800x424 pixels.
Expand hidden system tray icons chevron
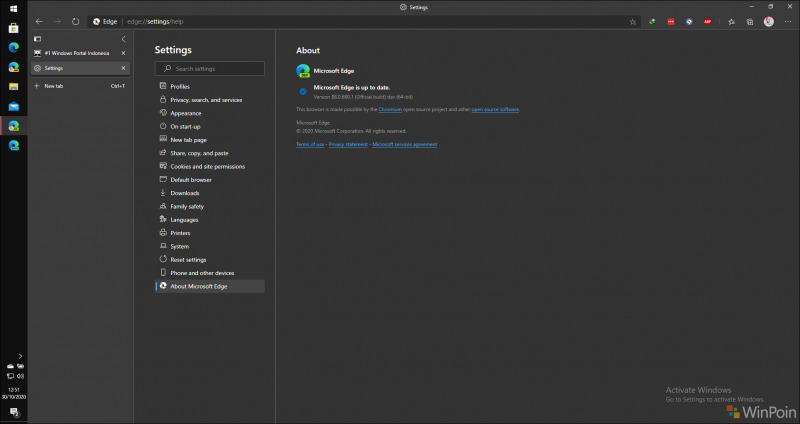tap(20, 356)
